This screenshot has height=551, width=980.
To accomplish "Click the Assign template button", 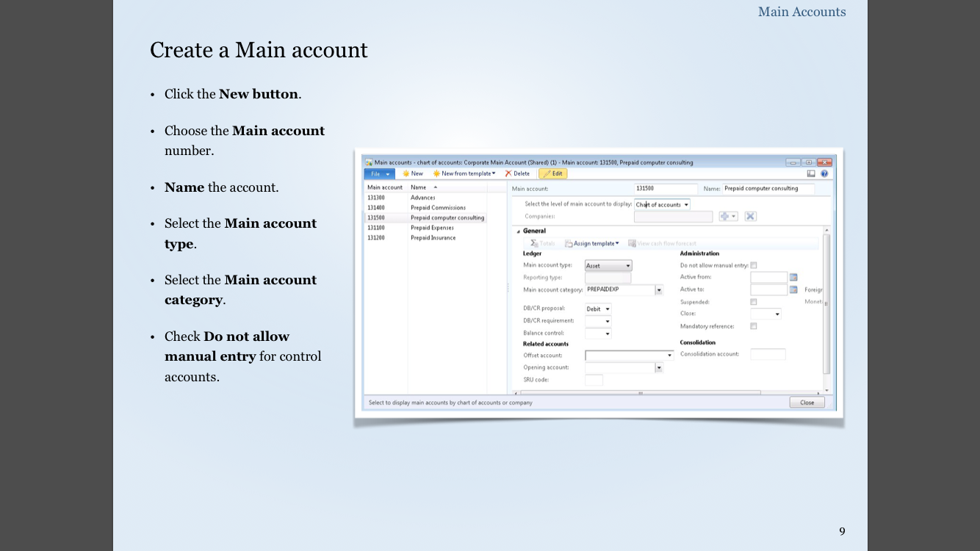I will (x=591, y=243).
